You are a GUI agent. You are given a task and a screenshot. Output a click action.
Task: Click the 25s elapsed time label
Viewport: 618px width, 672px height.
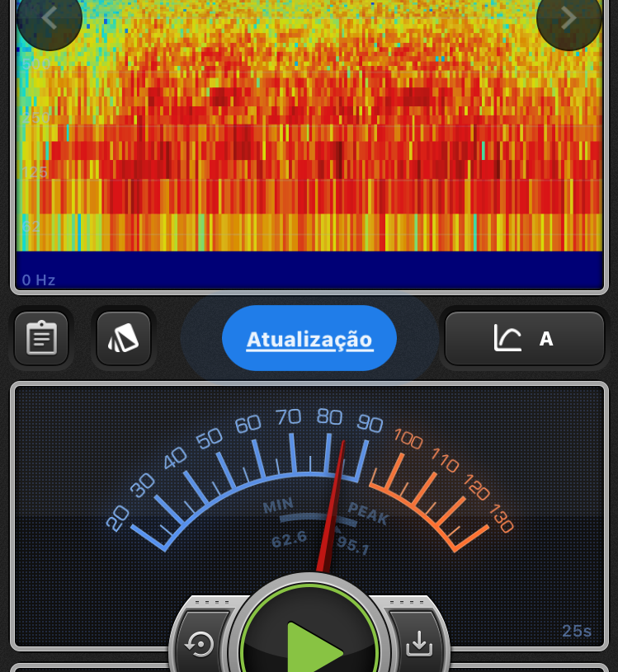click(x=577, y=631)
